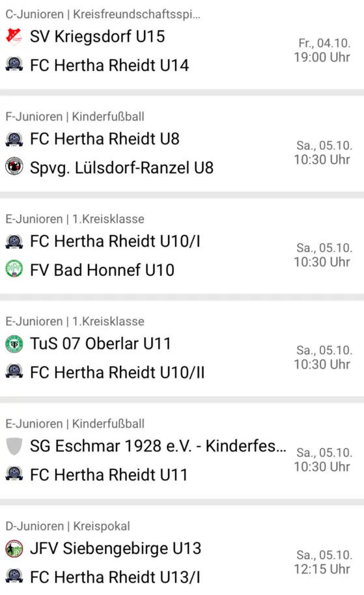The height and width of the screenshot is (595, 364).
Task: Click the FV Bad Honnef U10 green crest
Action: point(14,269)
